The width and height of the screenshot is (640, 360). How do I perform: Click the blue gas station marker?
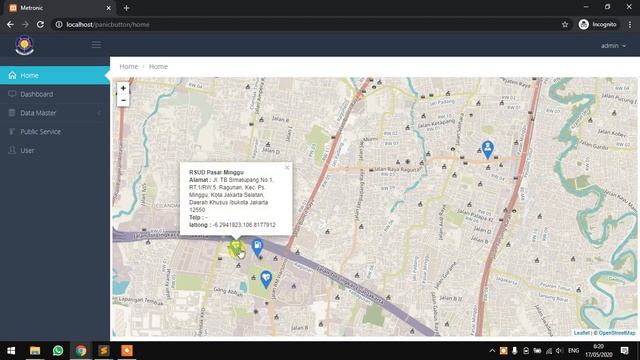[x=258, y=247]
